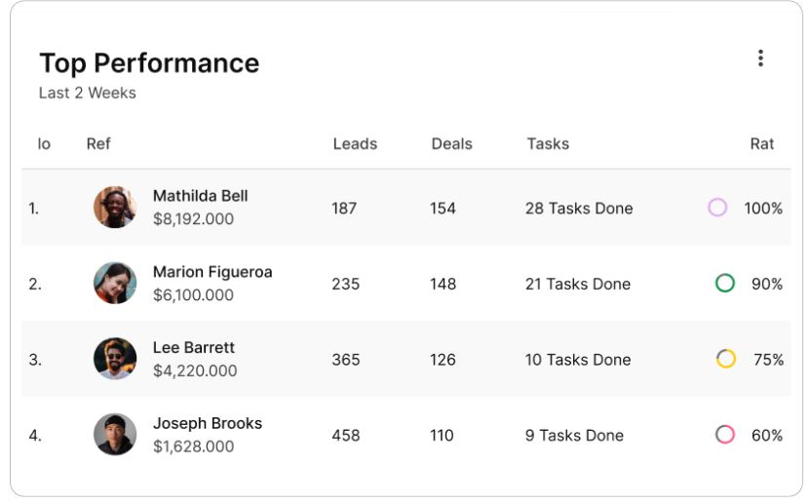The width and height of the screenshot is (812, 504).
Task: Click Lee Barrett's avatar photo
Action: point(115,359)
